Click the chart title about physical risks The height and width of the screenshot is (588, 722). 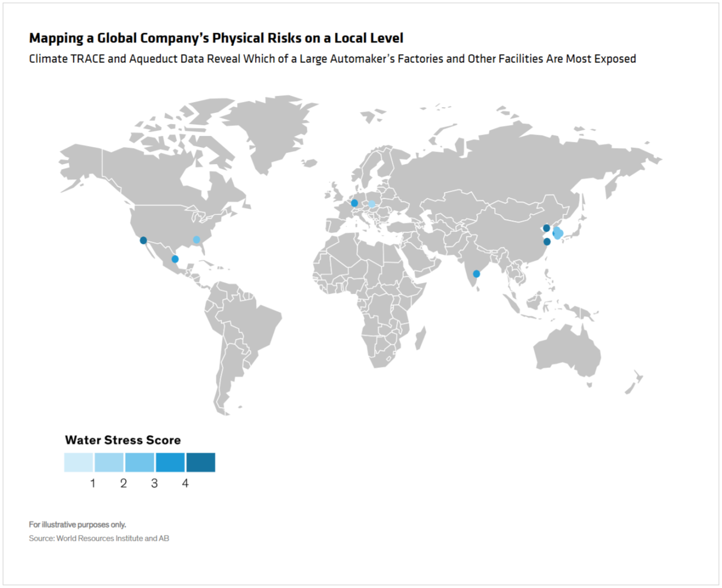[x=216, y=38]
